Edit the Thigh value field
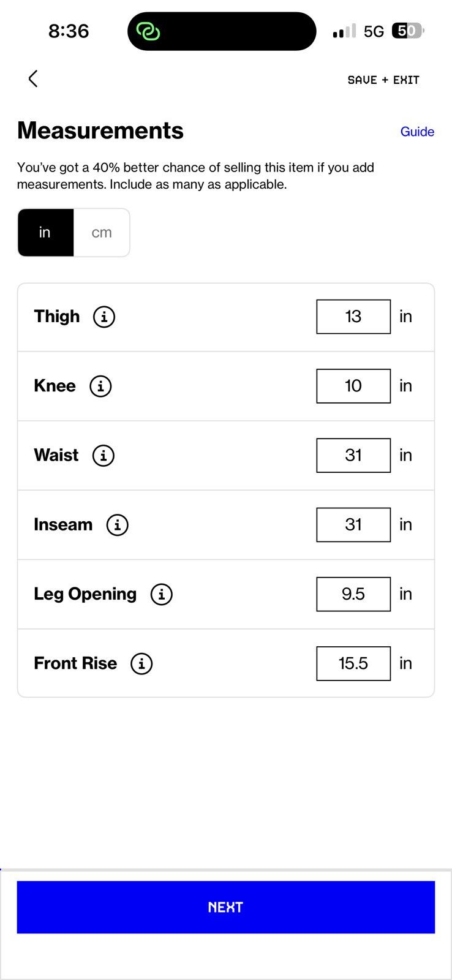452x980 pixels. click(x=353, y=317)
